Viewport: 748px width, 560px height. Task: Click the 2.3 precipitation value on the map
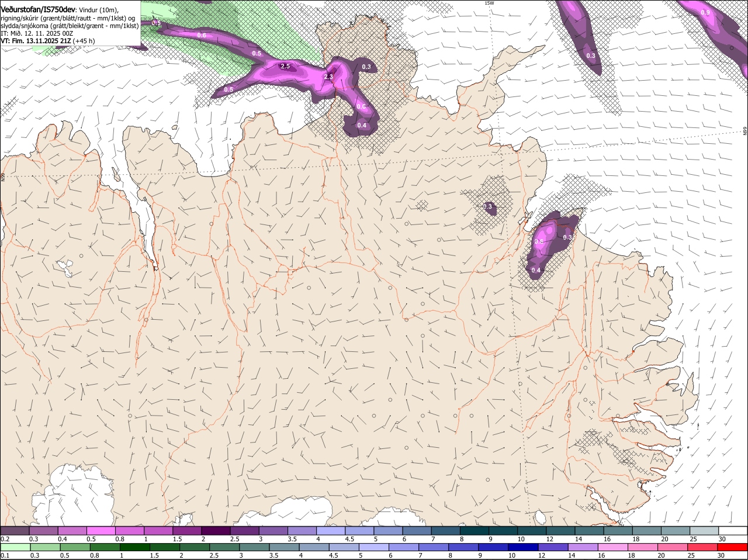[328, 77]
